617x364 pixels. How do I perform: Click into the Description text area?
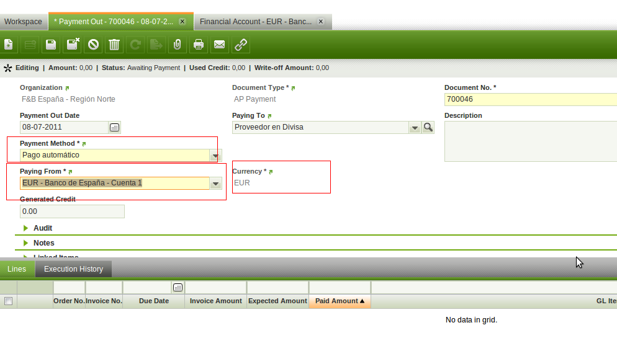[531, 141]
